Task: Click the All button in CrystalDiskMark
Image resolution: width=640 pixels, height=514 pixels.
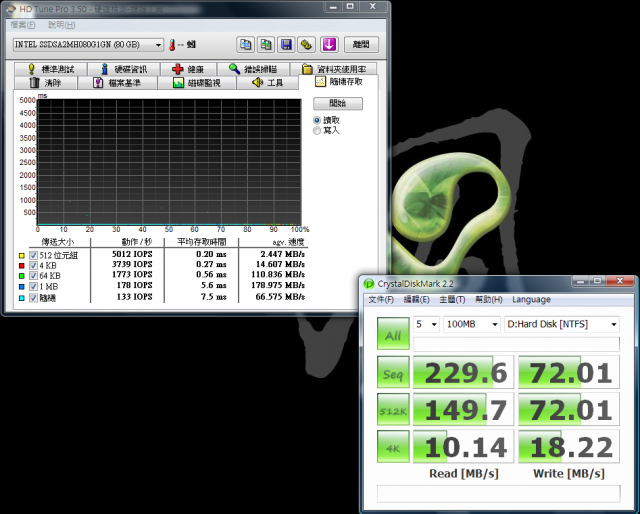Action: [x=393, y=334]
